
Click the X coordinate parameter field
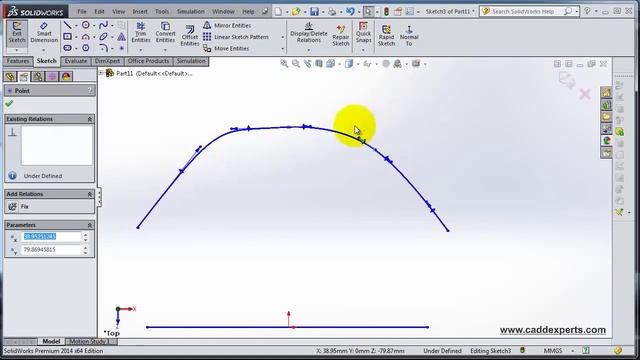coord(51,237)
